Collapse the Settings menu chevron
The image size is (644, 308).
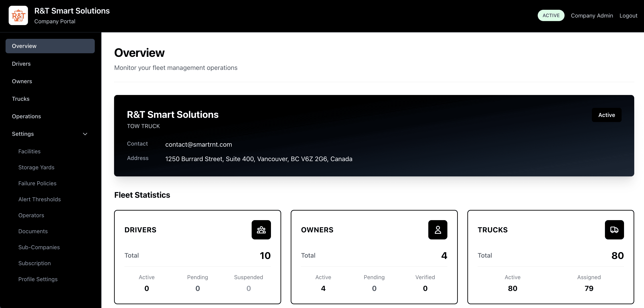point(85,134)
